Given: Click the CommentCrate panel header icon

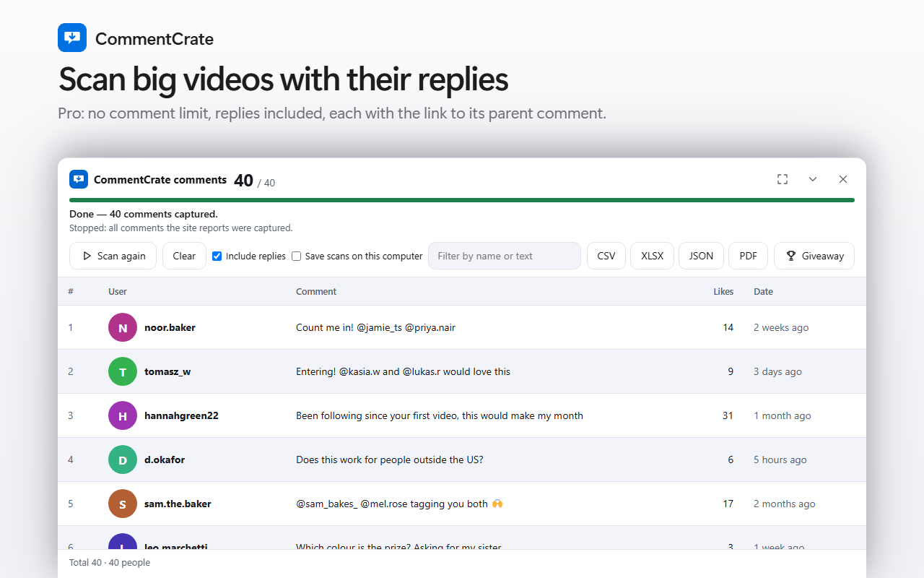Looking at the screenshot, I should coord(79,179).
